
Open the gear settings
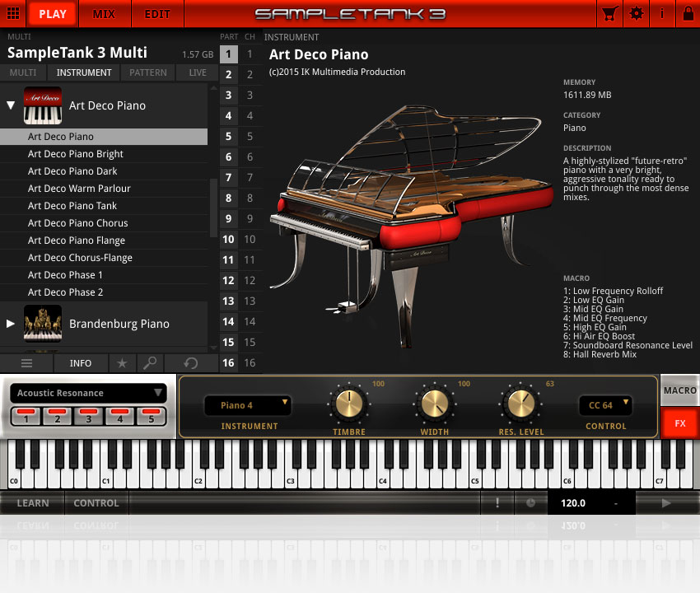636,13
